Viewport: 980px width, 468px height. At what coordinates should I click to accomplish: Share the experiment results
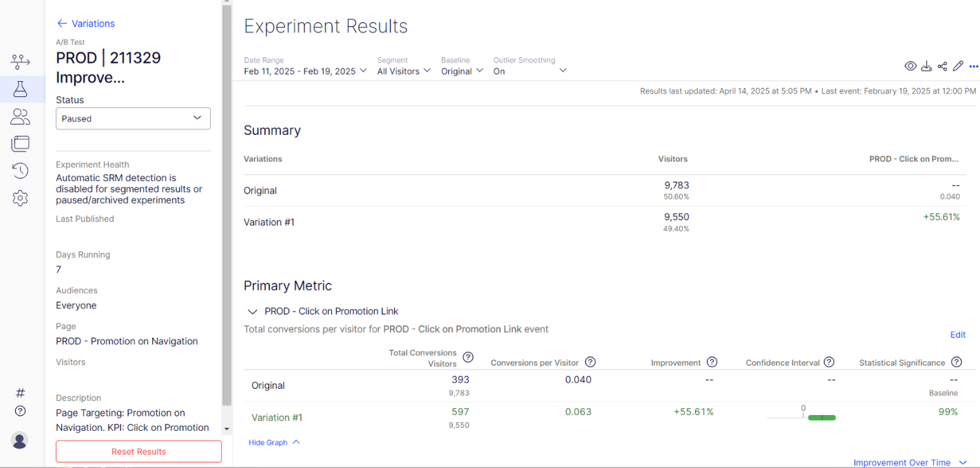click(x=942, y=66)
